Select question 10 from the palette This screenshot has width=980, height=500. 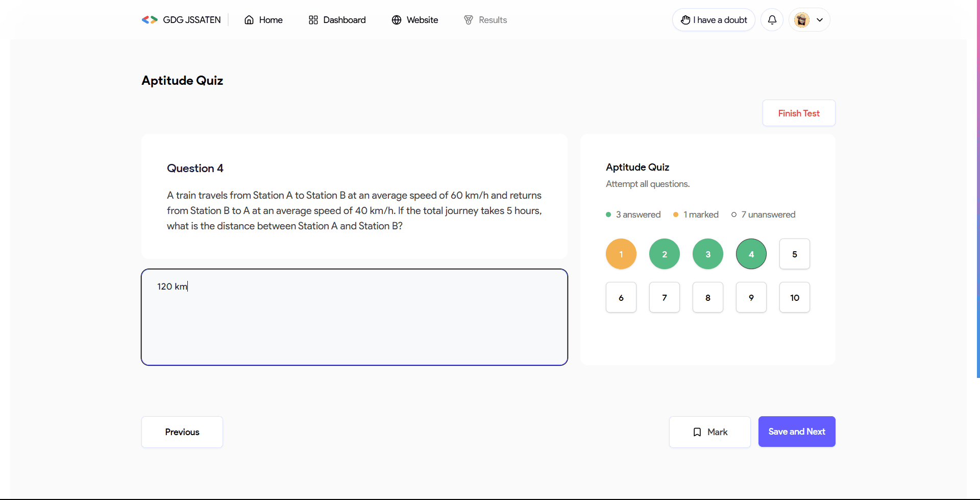pyautogui.click(x=794, y=297)
